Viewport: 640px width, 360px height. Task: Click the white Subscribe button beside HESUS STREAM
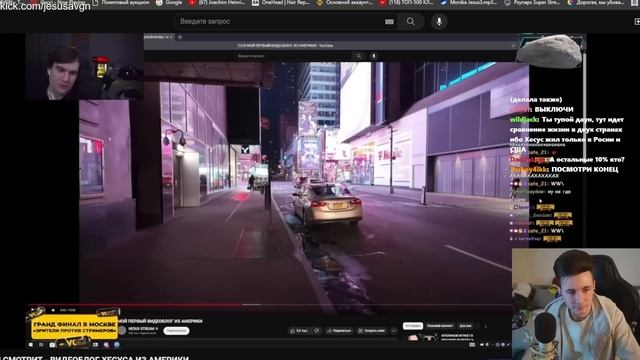tap(176, 331)
